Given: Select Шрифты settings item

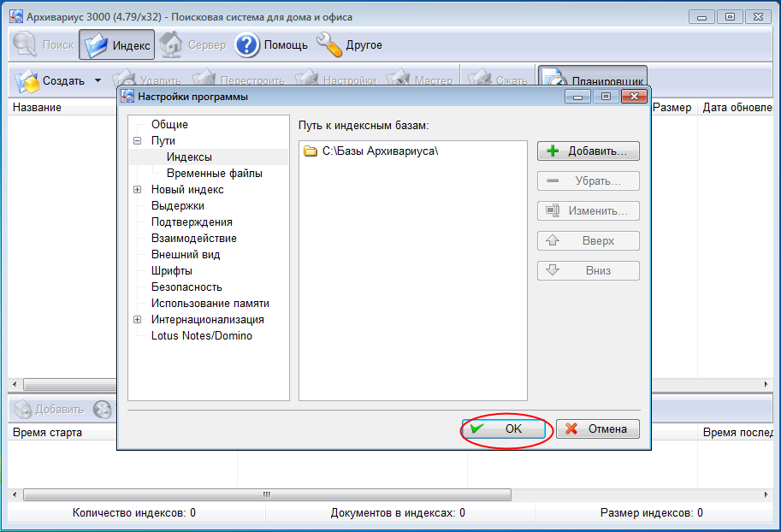Looking at the screenshot, I should (172, 270).
